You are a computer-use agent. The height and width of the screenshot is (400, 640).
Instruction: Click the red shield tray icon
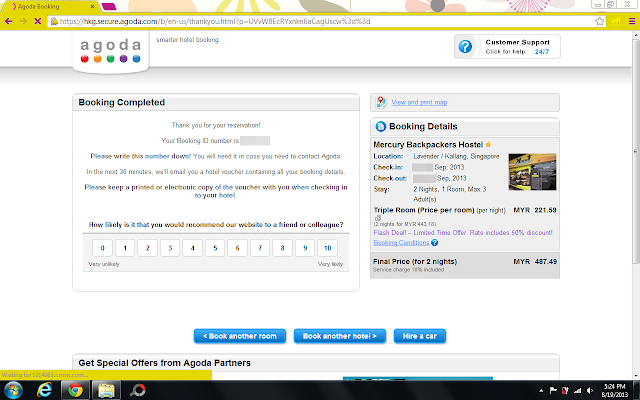point(565,391)
